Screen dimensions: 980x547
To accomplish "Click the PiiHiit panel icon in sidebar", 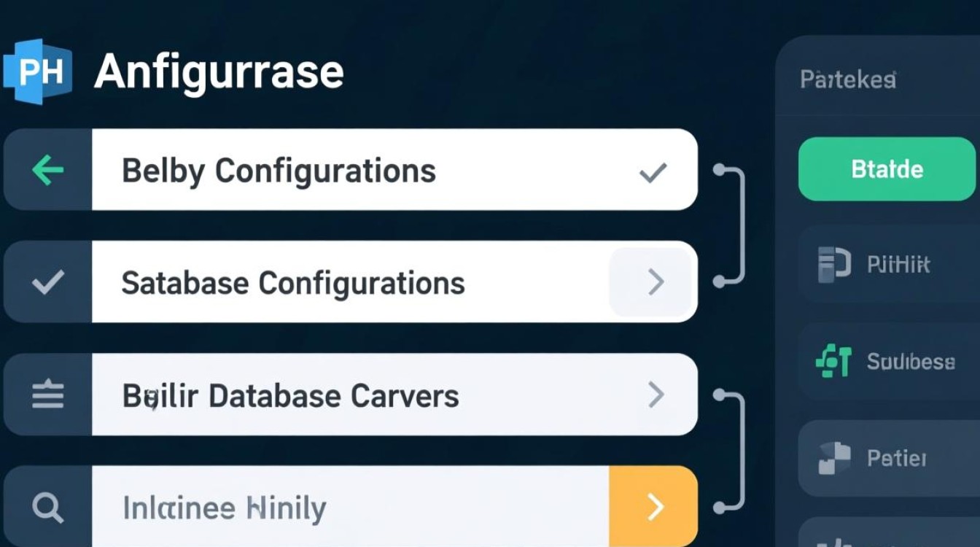I will (834, 263).
